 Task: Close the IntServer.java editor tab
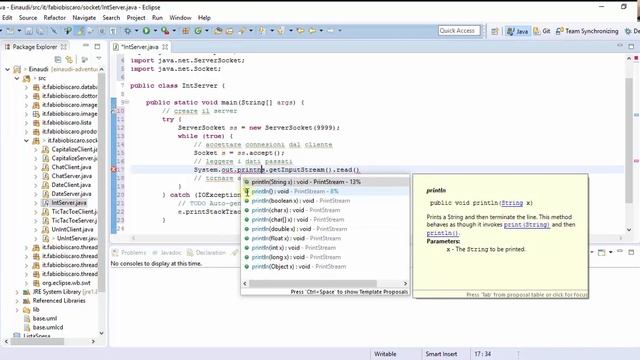pos(165,47)
